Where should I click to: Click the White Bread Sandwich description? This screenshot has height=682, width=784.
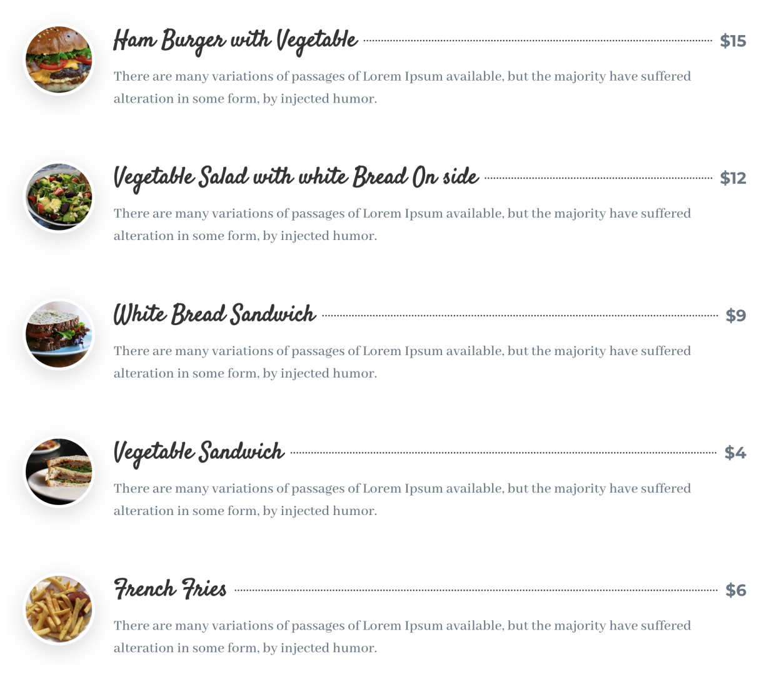(x=402, y=362)
